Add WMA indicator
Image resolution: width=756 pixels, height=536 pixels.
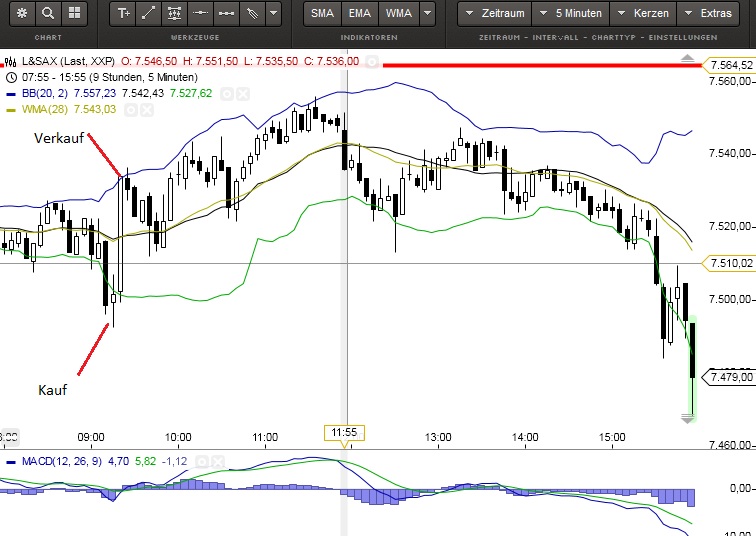click(399, 13)
